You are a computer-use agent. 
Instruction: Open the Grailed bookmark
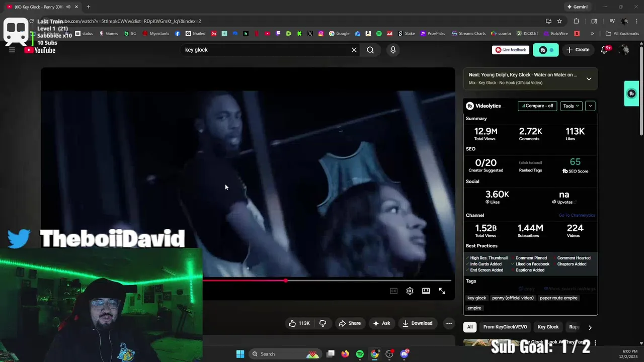(x=196, y=34)
